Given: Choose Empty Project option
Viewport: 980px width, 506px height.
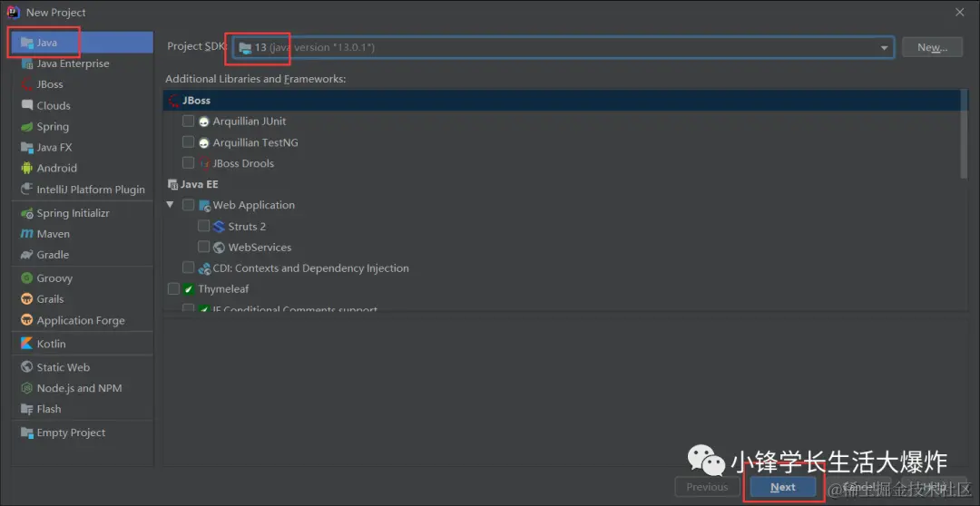Looking at the screenshot, I should coord(83,433).
